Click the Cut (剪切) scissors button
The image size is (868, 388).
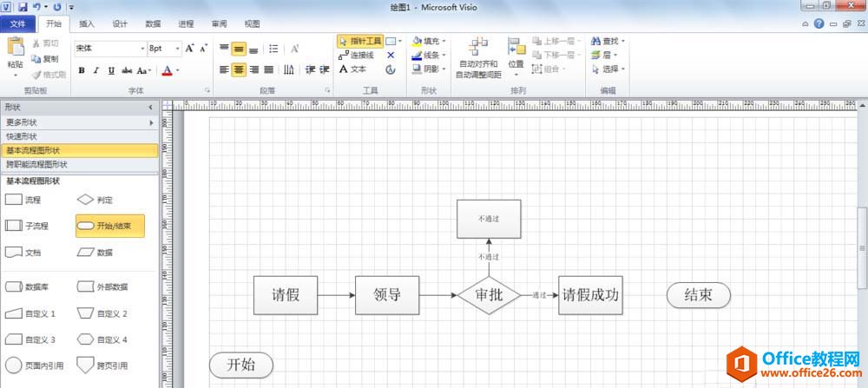tap(45, 43)
